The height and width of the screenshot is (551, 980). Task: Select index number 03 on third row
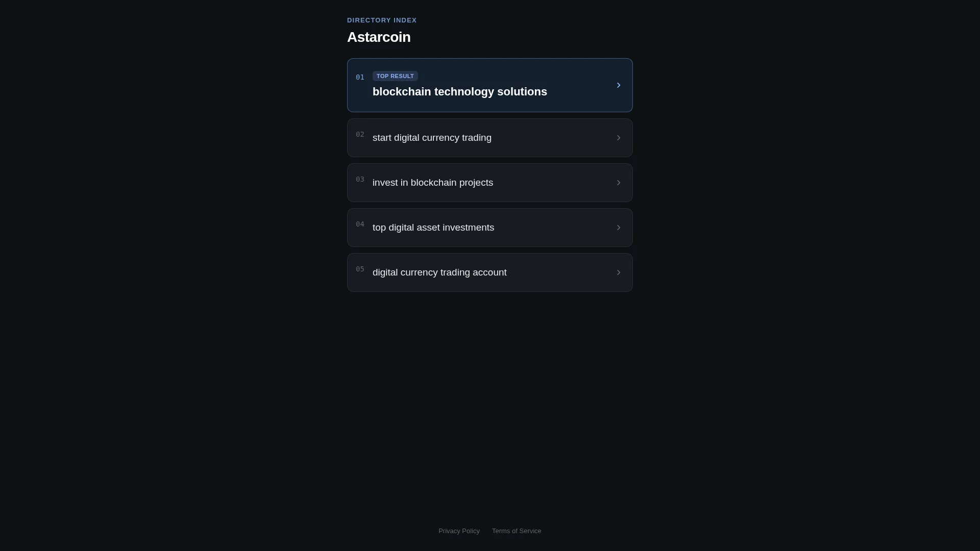pos(360,180)
